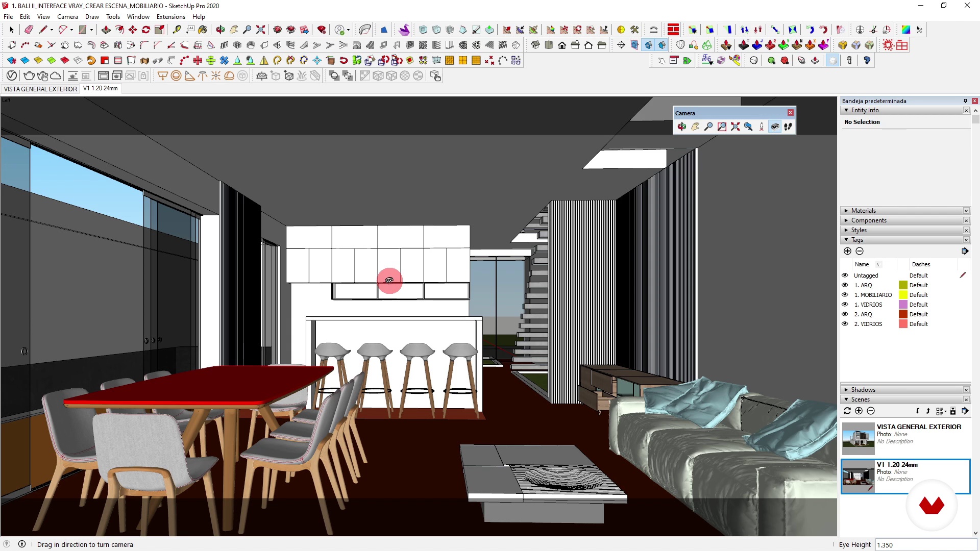The height and width of the screenshot is (551, 980).
Task: Close the Camera floating toolbar
Action: pos(790,113)
